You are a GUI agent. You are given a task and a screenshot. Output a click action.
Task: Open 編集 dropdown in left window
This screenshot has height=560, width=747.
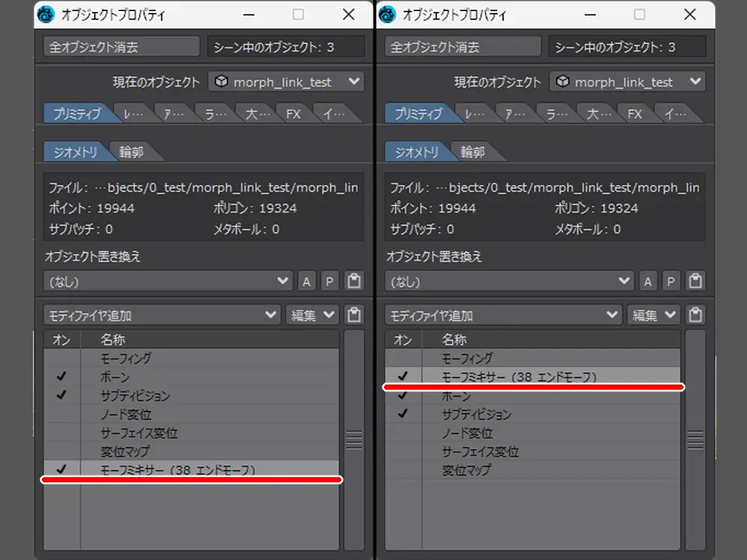click(312, 315)
